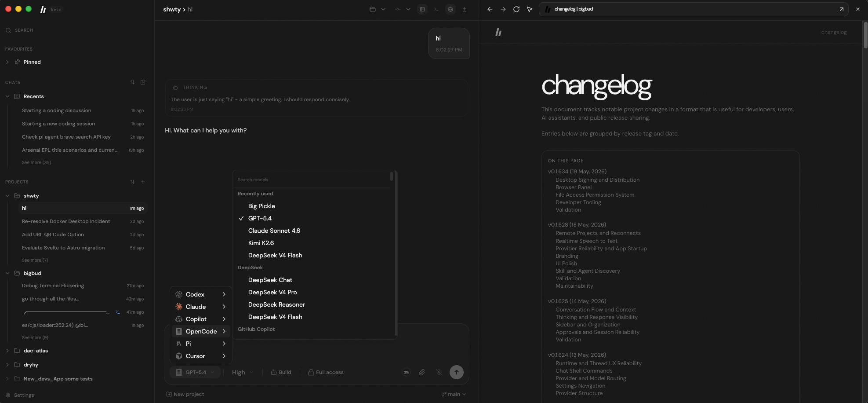Open the Codex provider submenu
Screen dimensions: 868x403
point(201,294)
